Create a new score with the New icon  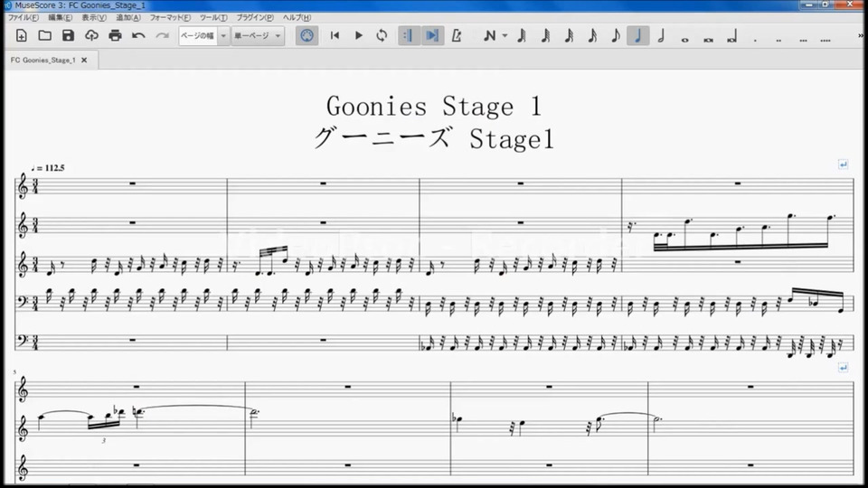tap(22, 36)
